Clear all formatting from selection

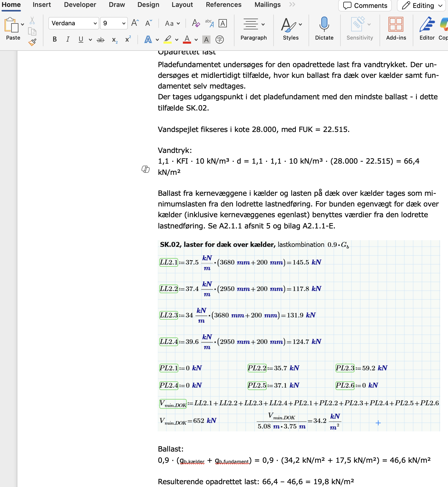coord(196,23)
